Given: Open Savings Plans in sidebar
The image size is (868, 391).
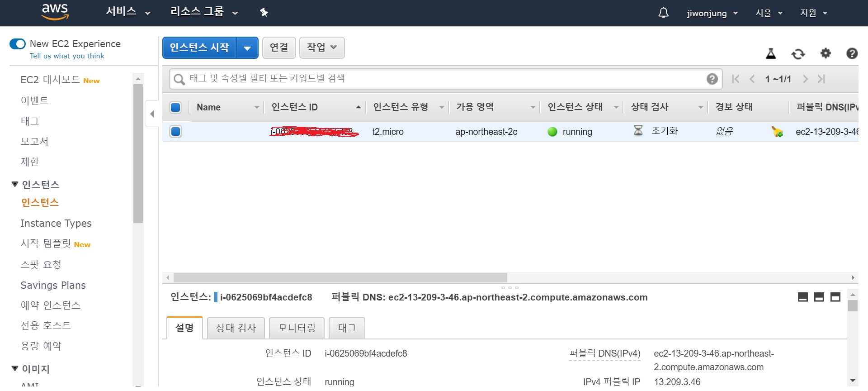Looking at the screenshot, I should 53,285.
